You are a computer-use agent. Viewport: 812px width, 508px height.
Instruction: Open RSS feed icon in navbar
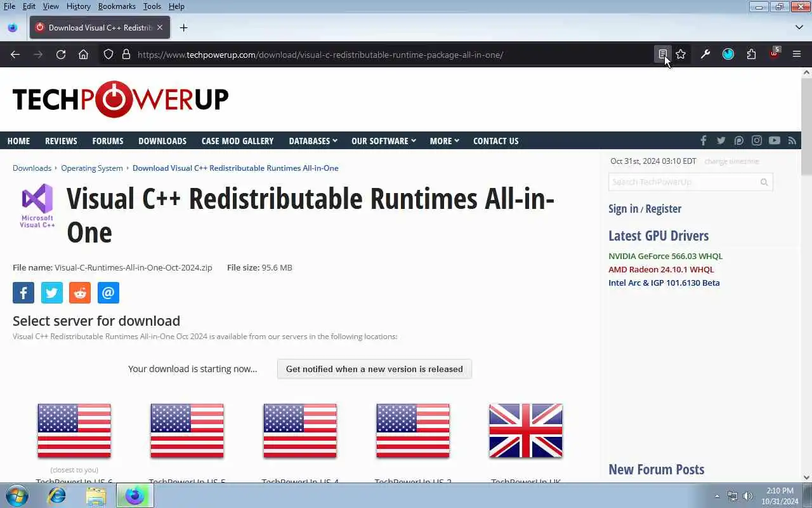pyautogui.click(x=792, y=140)
